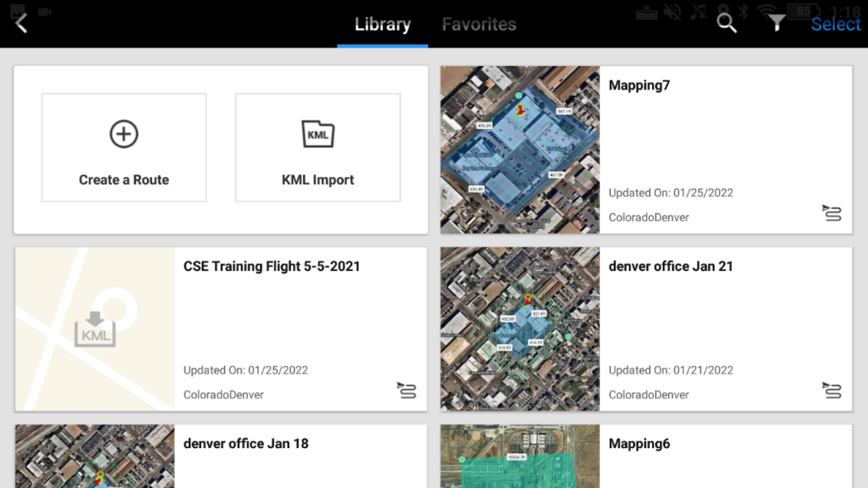Open denver office Jan 18 map thumbnail
This screenshot has height=488, width=868.
pos(95,456)
